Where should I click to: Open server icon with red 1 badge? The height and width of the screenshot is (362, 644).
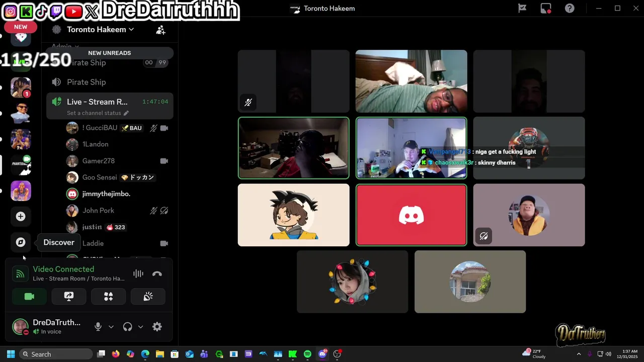click(21, 87)
